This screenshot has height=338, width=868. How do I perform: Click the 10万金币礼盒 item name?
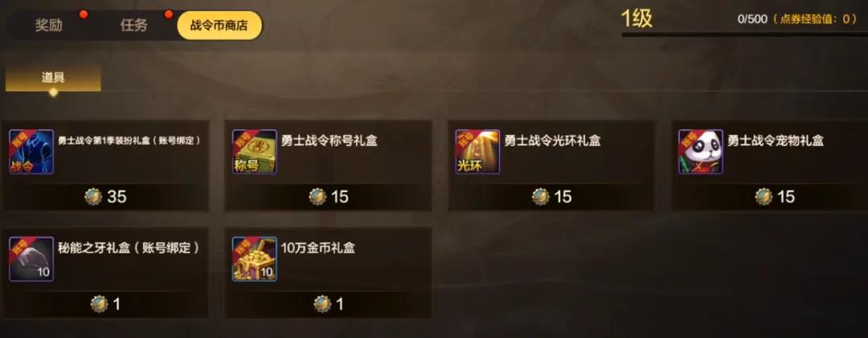(317, 248)
